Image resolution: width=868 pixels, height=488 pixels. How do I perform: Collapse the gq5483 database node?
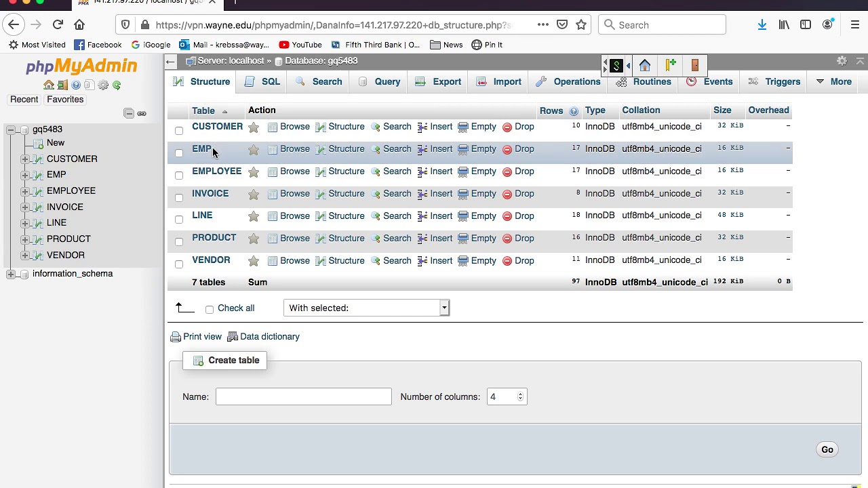click(x=11, y=129)
